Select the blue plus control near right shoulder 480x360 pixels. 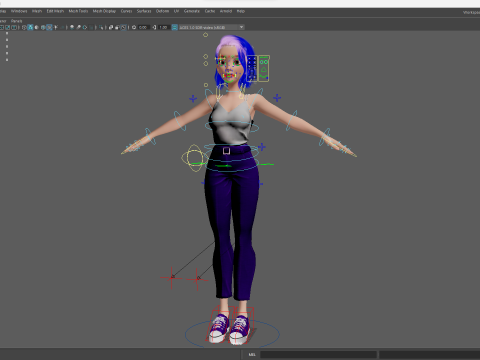tap(277, 98)
